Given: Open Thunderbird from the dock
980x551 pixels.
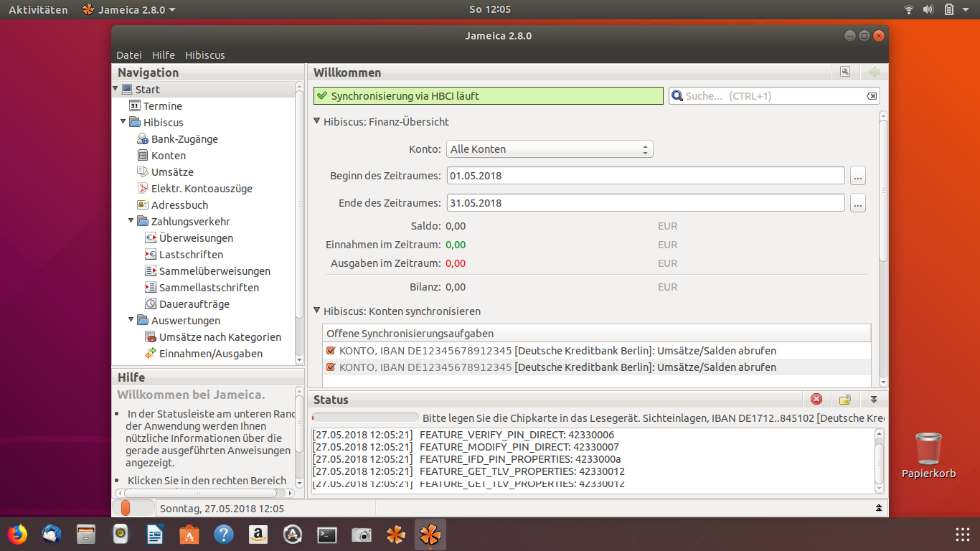Looking at the screenshot, I should 52,534.
